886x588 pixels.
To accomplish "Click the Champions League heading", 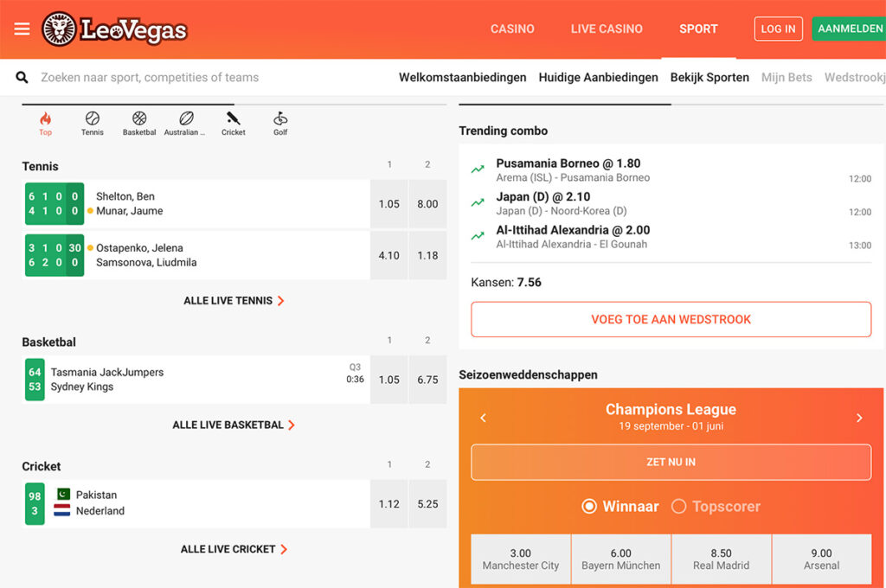I will (x=671, y=409).
